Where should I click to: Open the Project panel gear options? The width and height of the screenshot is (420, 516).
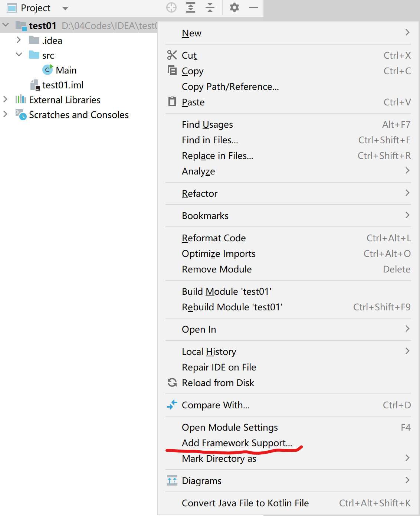tap(234, 7)
